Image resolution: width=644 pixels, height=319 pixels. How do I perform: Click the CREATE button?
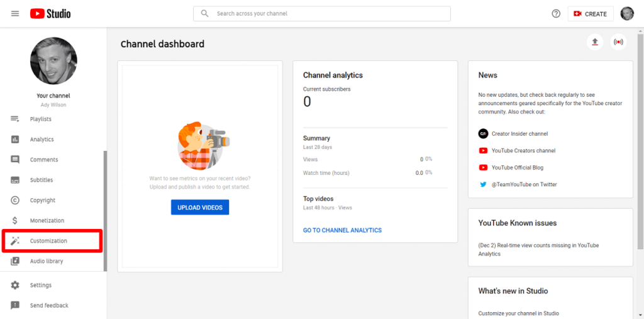click(x=590, y=14)
